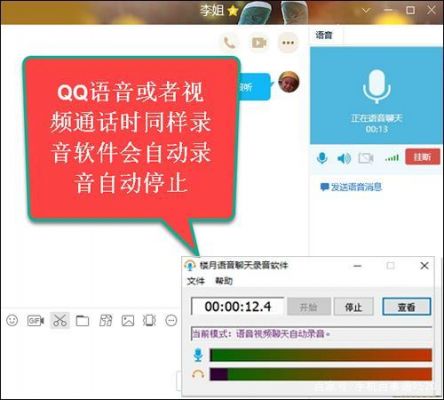
Task: Click the image send picture icon
Action: [128, 320]
